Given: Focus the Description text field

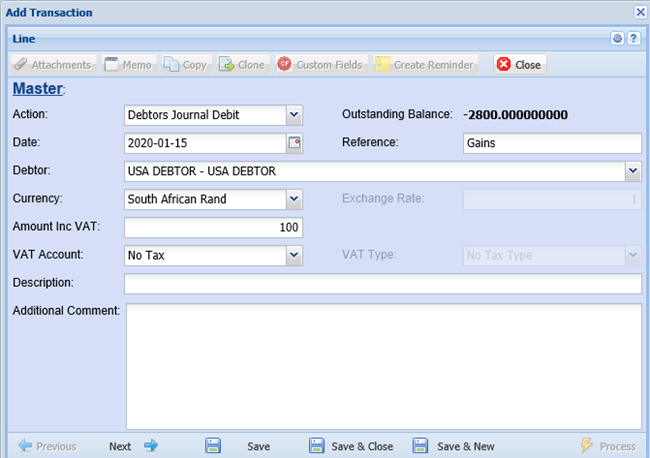Looking at the screenshot, I should 382,284.
